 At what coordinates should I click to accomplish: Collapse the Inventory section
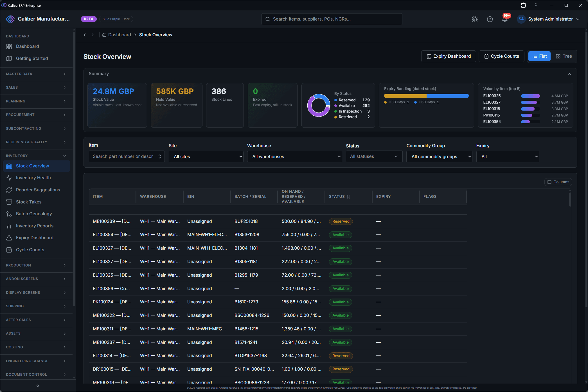(x=36, y=156)
